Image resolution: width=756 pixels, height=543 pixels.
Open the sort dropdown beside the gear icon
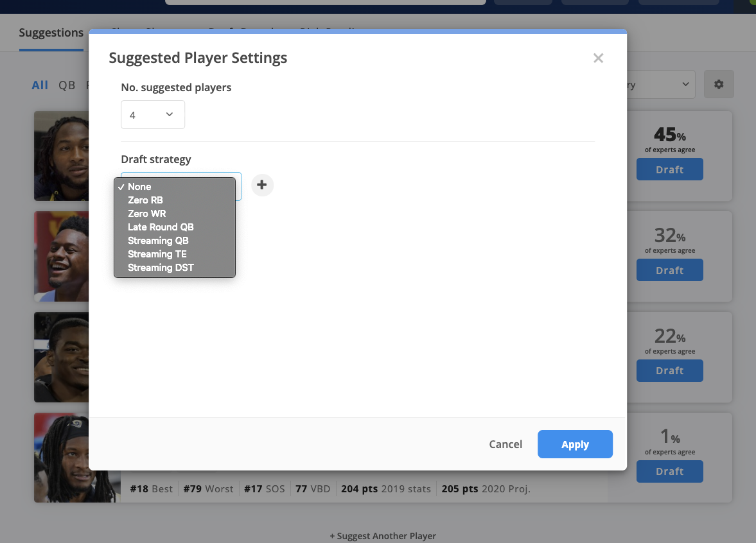tap(661, 84)
